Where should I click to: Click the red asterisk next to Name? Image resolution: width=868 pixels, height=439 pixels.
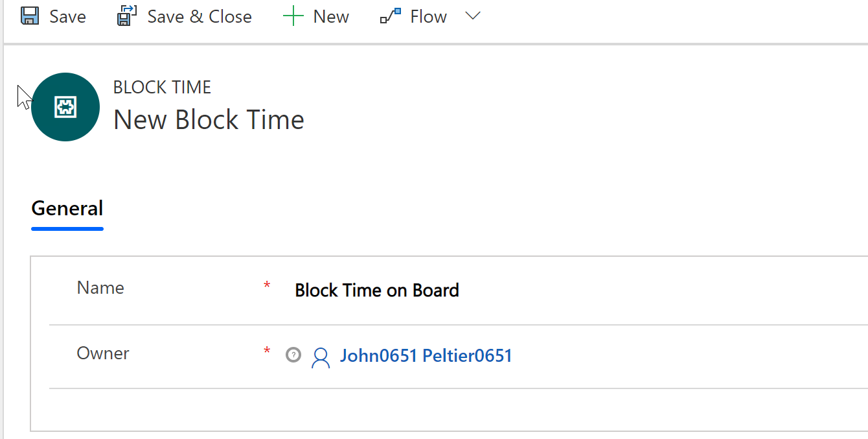point(266,285)
